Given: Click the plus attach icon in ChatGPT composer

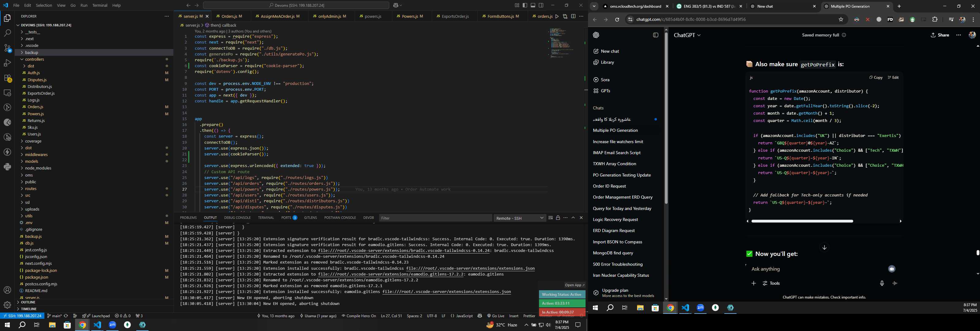Looking at the screenshot, I should (x=753, y=283).
